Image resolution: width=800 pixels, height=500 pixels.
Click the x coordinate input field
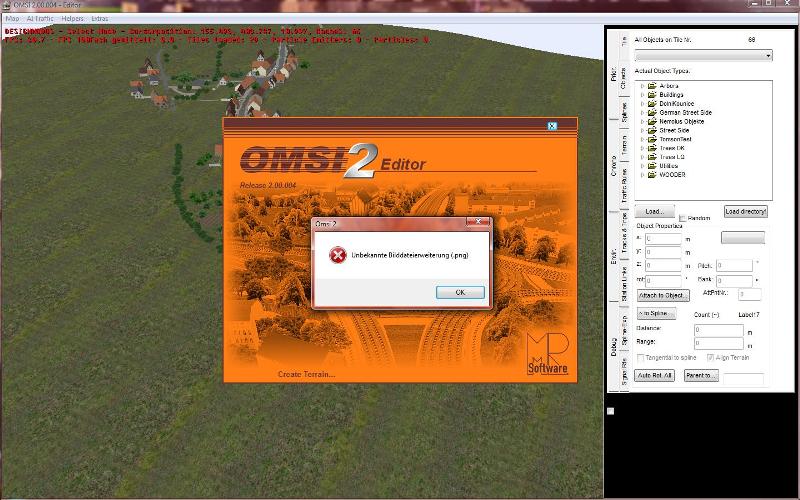point(663,239)
